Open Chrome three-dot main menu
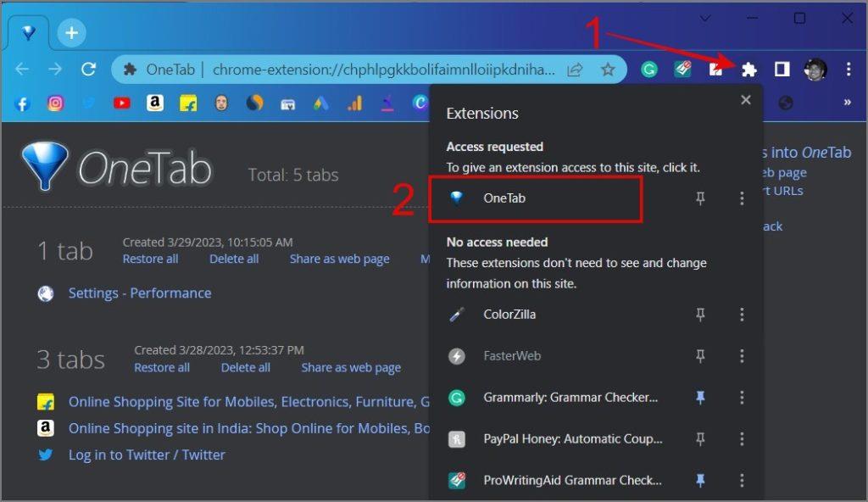The height and width of the screenshot is (502, 868). 848,70
